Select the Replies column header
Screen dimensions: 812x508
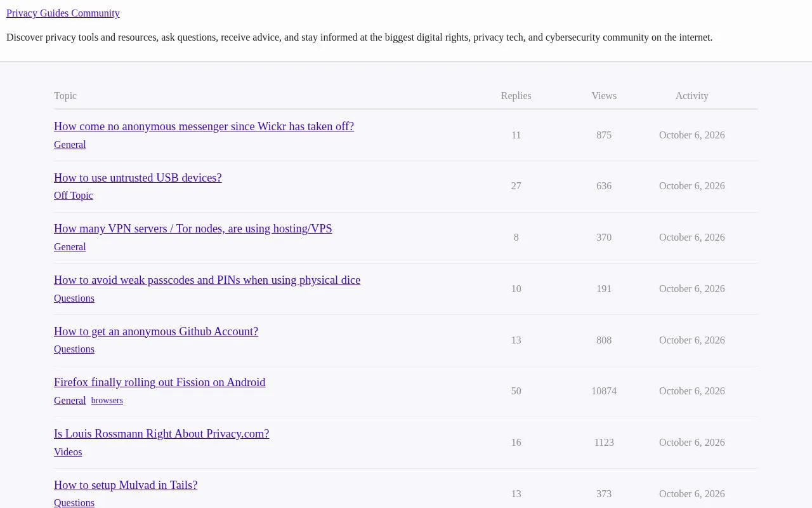coord(516,96)
